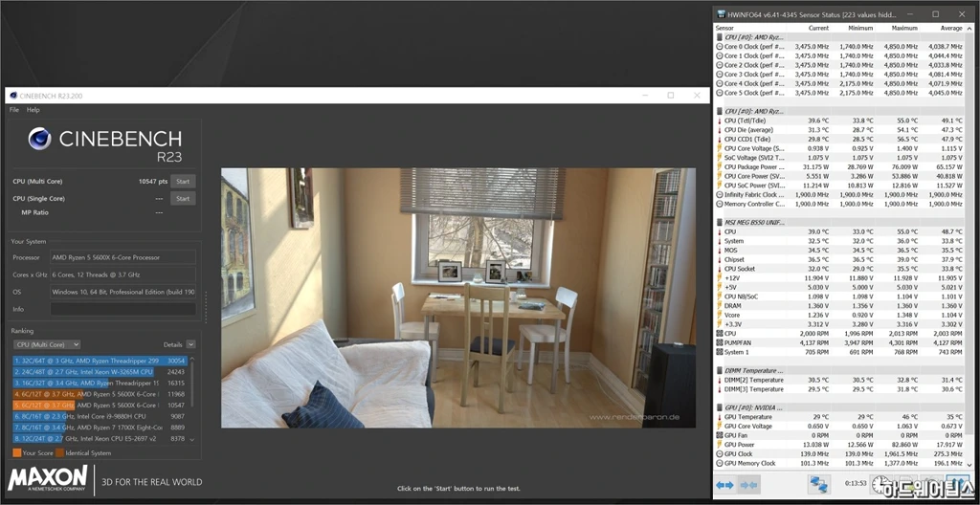The height and width of the screenshot is (505, 980).
Task: Click the Processor field showing AMD Ryzen 5 5600X
Action: click(123, 257)
